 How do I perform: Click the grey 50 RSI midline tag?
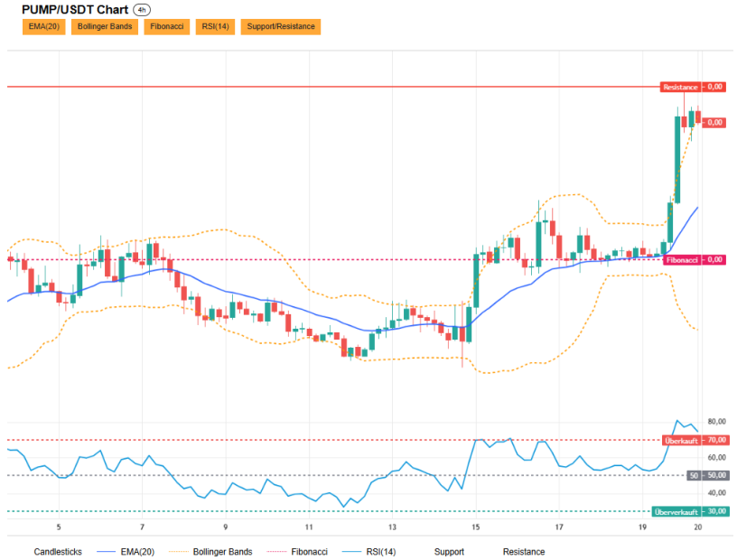pos(694,476)
